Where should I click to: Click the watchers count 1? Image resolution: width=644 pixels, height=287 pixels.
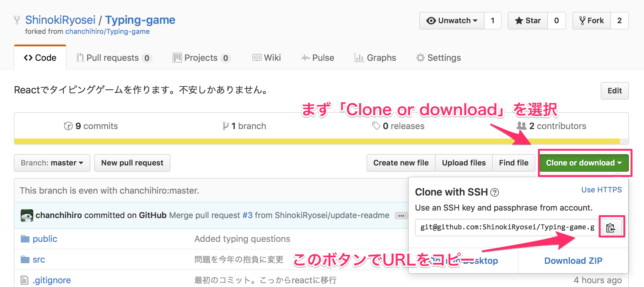[x=493, y=21]
